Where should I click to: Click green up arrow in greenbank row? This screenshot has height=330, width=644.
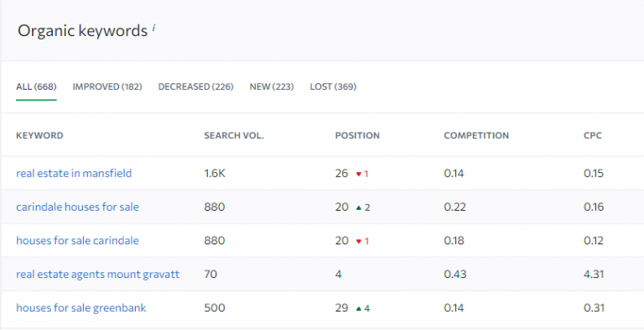tap(359, 309)
